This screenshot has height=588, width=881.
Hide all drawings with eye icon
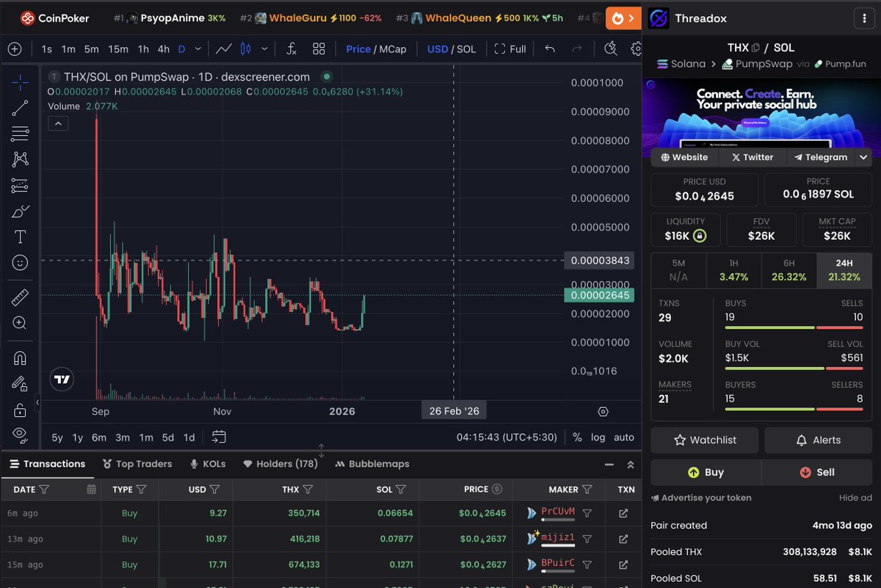[x=20, y=435]
